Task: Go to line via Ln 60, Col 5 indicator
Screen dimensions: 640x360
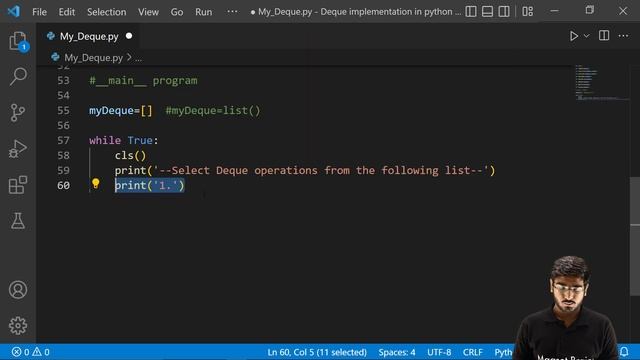Action: tap(317, 352)
